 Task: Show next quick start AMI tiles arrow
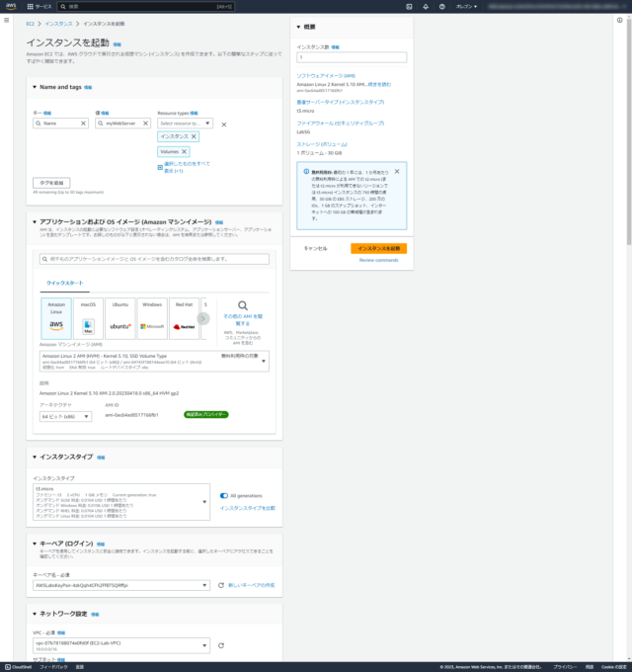point(203,318)
